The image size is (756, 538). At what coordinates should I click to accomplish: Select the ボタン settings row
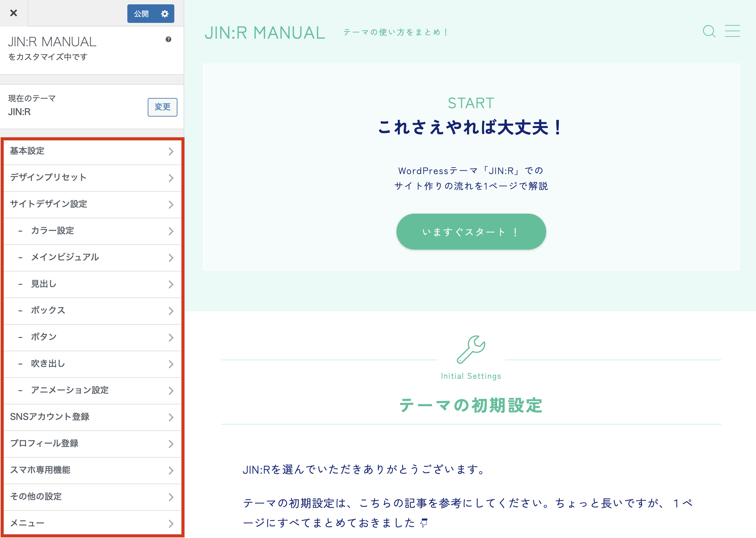pyautogui.click(x=92, y=337)
